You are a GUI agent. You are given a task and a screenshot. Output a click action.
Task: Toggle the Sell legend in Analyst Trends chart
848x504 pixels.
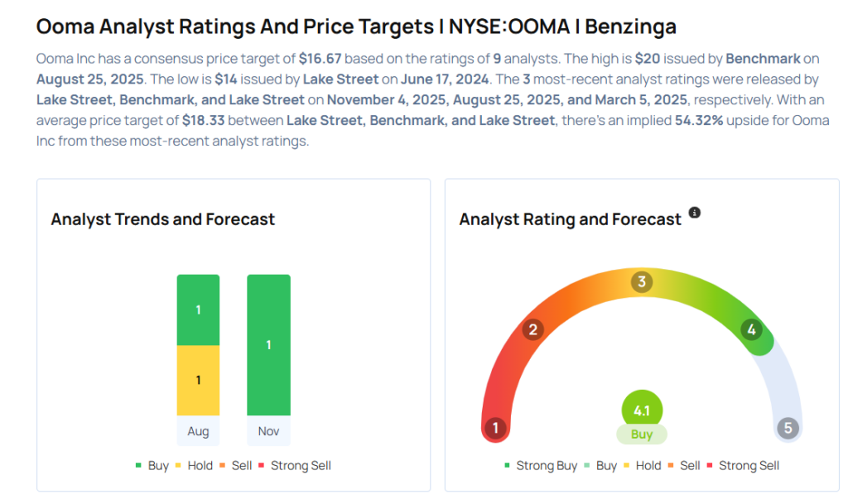point(236,466)
